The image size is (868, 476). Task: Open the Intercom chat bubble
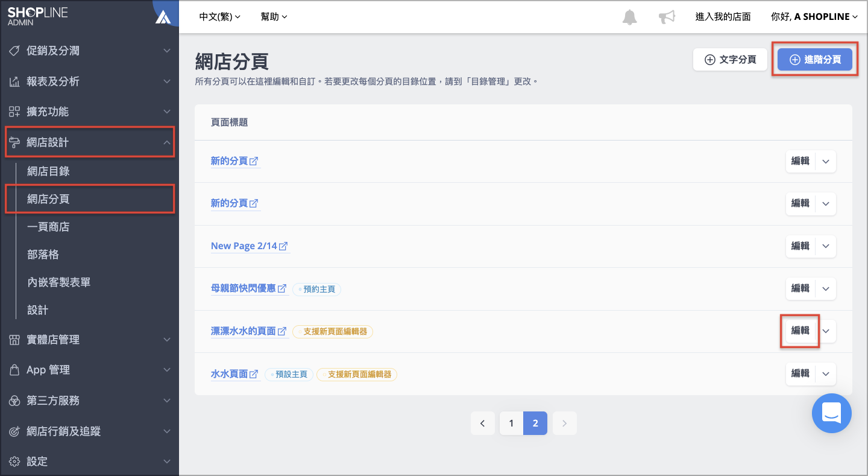pos(832,413)
